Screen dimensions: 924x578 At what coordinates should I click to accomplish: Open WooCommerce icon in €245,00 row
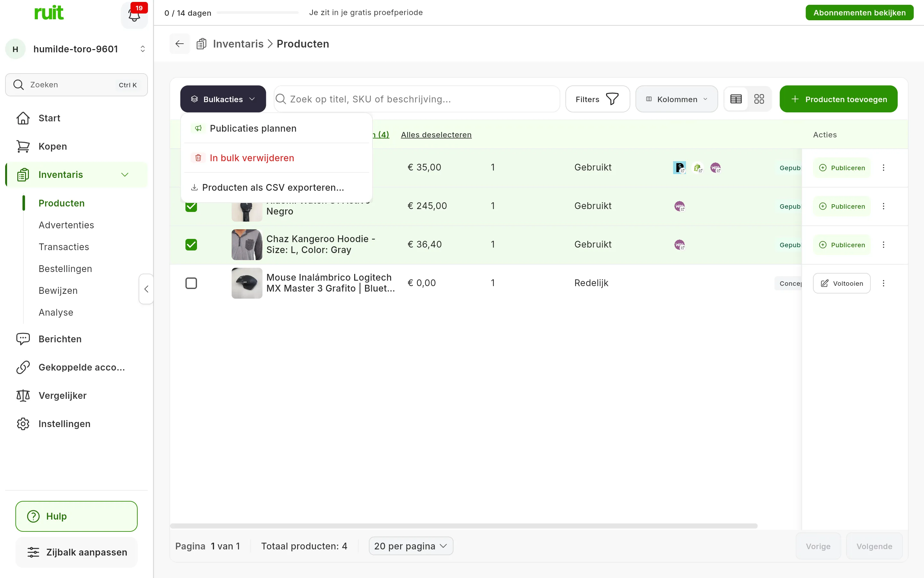coord(680,206)
